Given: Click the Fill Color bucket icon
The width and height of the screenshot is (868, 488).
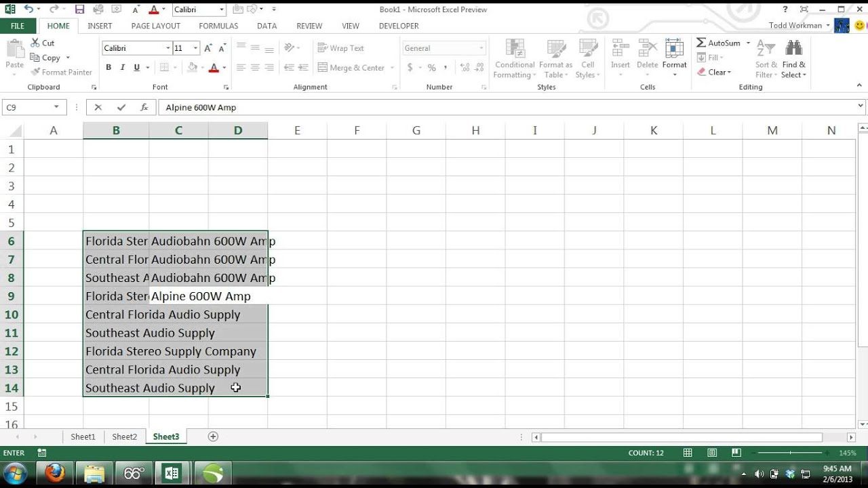Looking at the screenshot, I should click(193, 68).
